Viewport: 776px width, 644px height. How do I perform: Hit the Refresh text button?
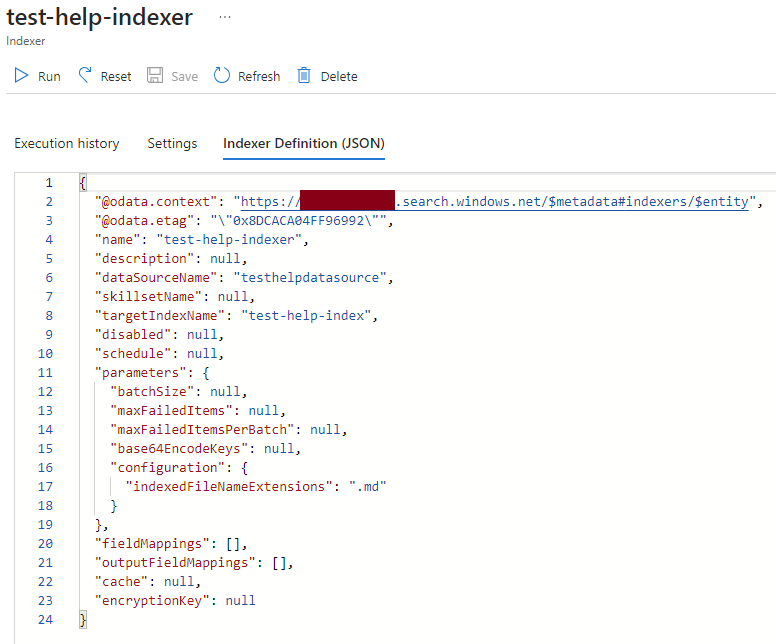click(x=259, y=77)
